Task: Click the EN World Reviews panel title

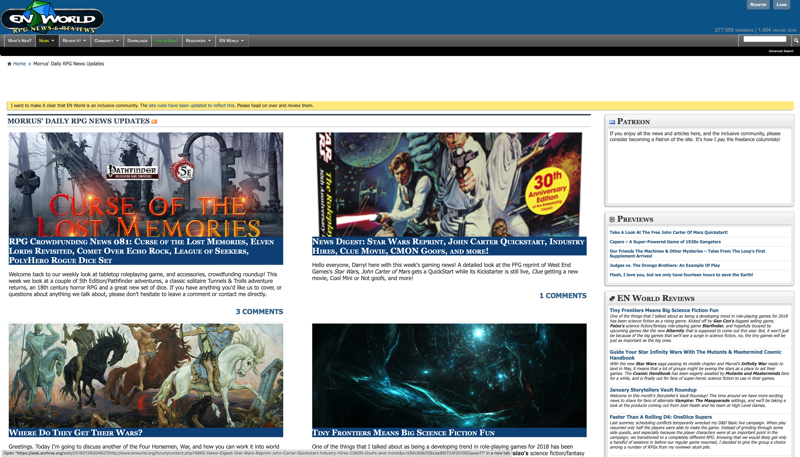Action: coord(656,298)
